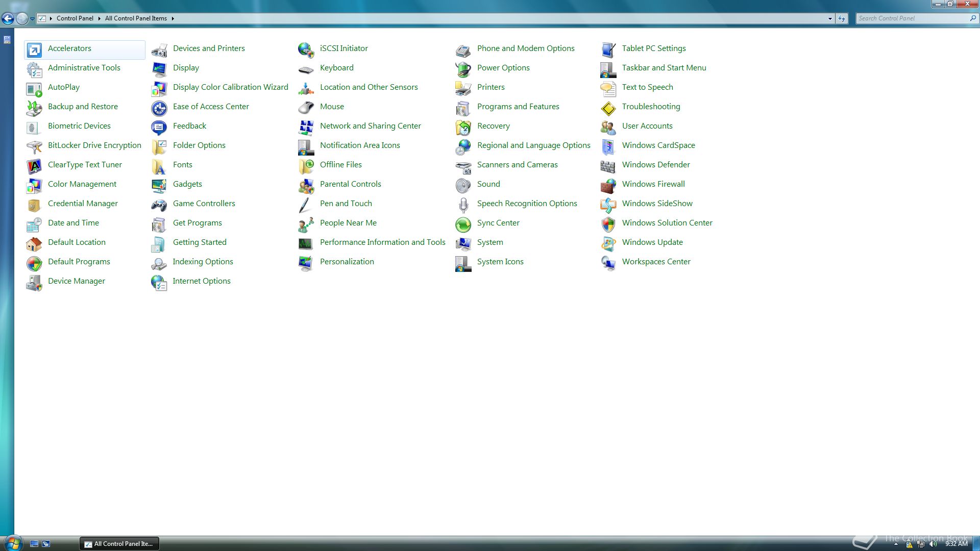980x551 pixels.
Task: Click the Notification Area Icons link
Action: [360, 145]
